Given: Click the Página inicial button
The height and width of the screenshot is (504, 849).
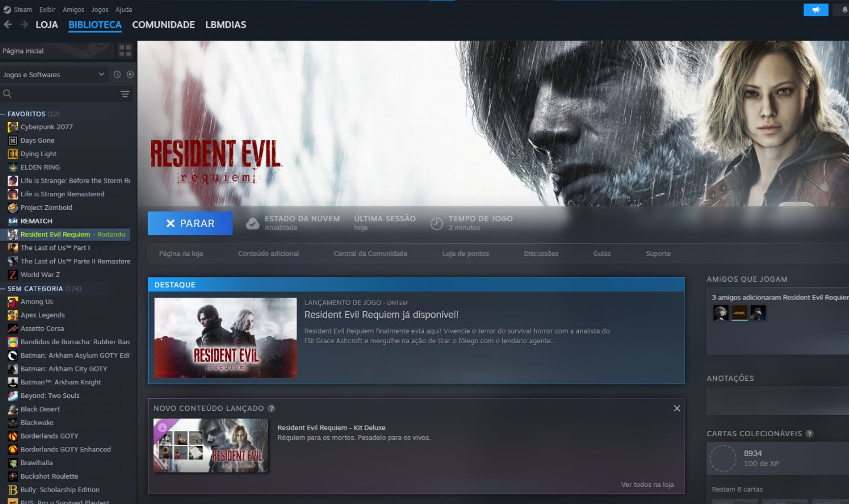Looking at the screenshot, I should tap(57, 51).
